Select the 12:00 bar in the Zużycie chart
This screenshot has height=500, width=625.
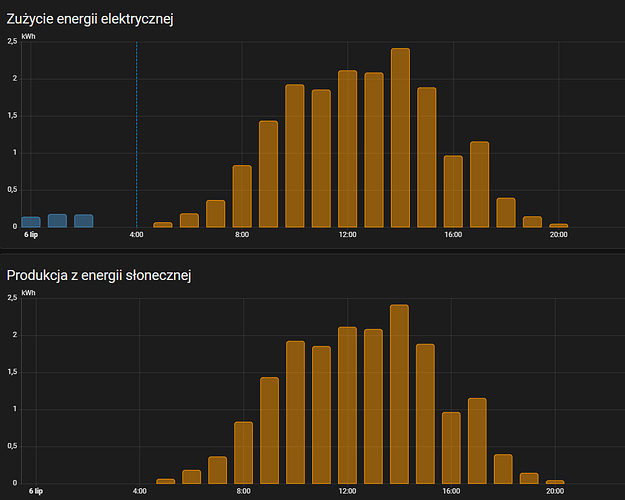click(348, 149)
